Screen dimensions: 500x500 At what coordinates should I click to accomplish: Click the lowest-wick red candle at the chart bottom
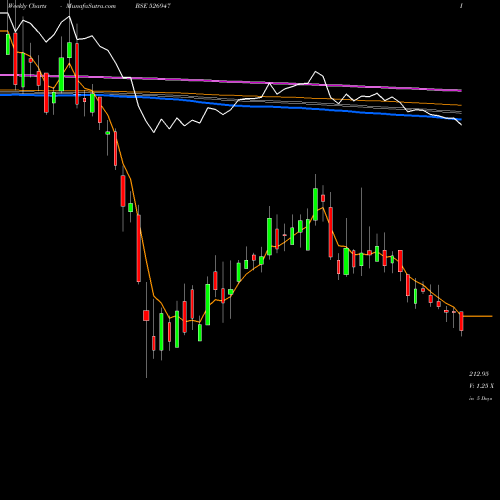146,316
